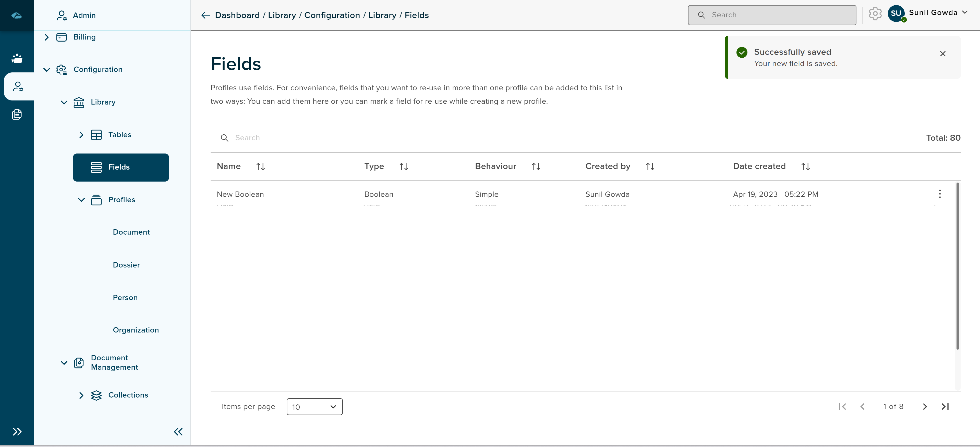The width and height of the screenshot is (980, 447).
Task: Expand the Tables tree node
Action: point(81,135)
